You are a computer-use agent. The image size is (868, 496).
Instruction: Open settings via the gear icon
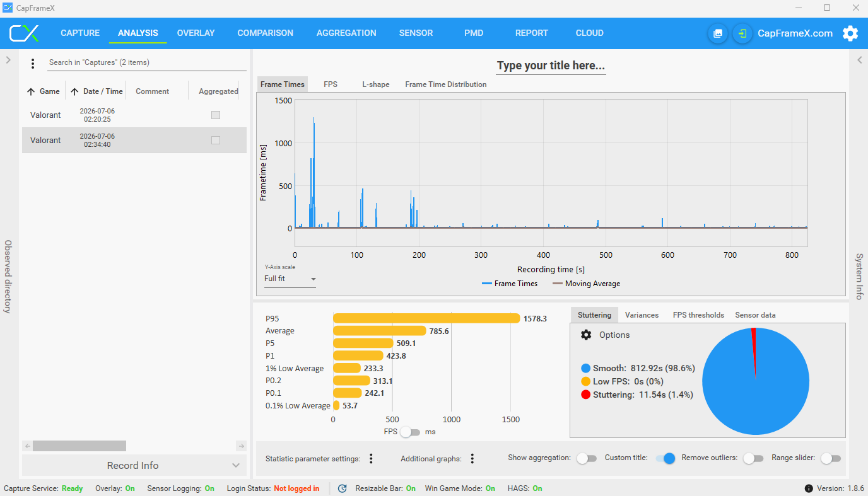pos(850,33)
